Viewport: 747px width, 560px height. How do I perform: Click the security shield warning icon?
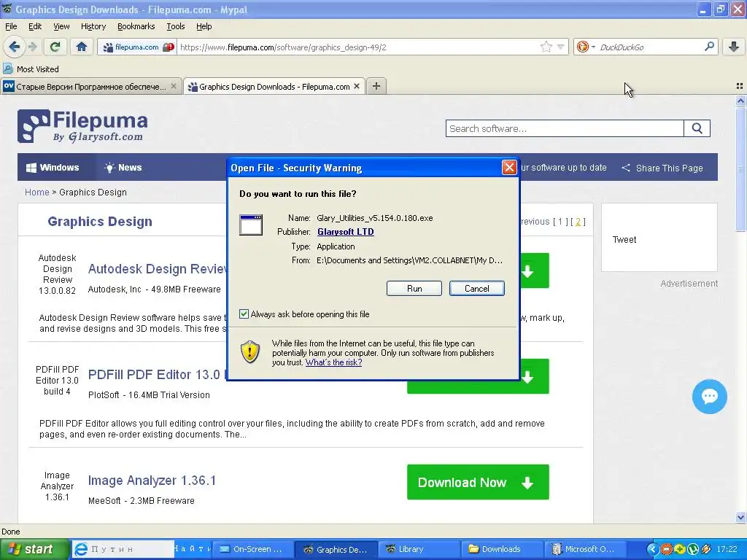tap(250, 352)
